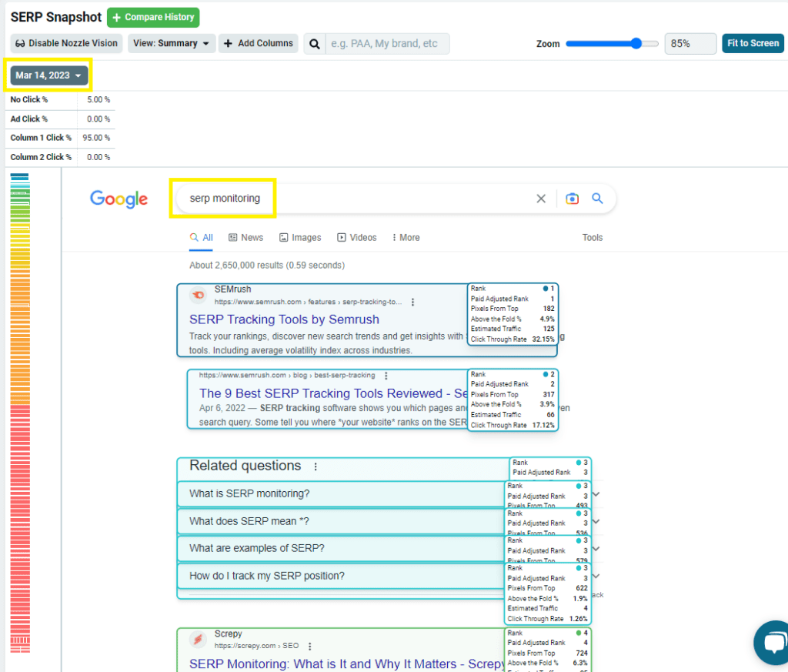Image resolution: width=788 pixels, height=672 pixels.
Task: Click the 17.12% click through rate value
Action: [x=543, y=425]
